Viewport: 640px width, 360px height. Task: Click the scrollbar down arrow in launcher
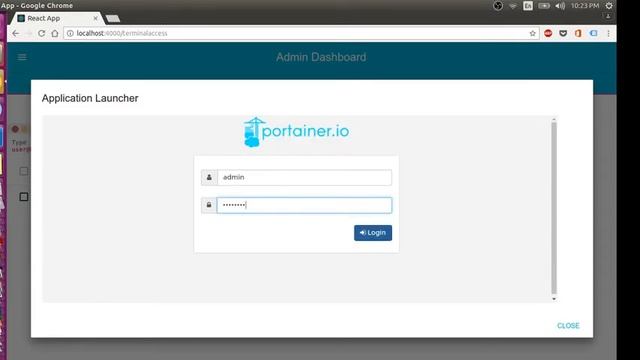click(x=553, y=299)
